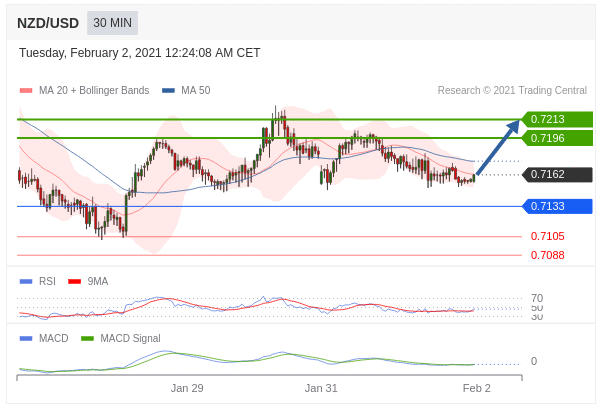Click the 0.7162 current price tag
This screenshot has width=601, height=409.
(x=558, y=174)
